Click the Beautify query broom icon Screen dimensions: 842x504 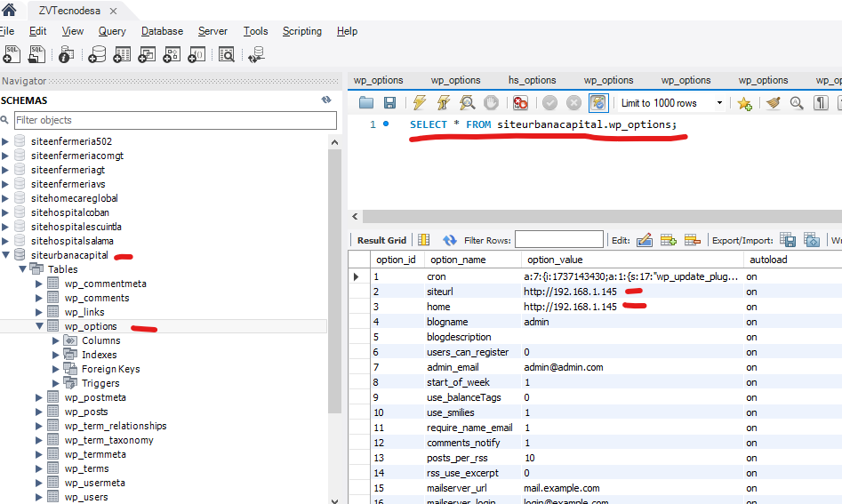pyautogui.click(x=772, y=103)
